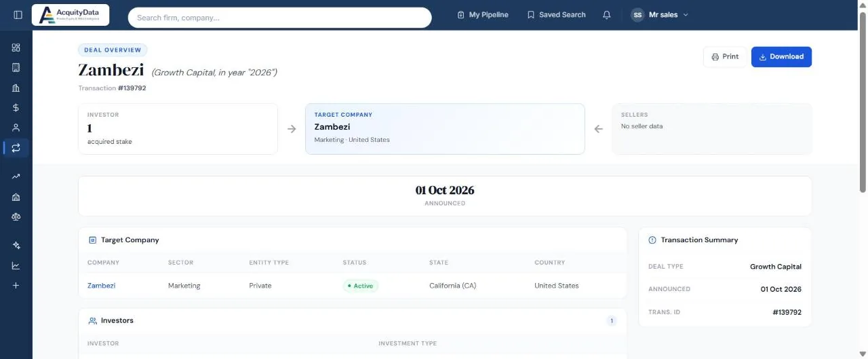This screenshot has height=359, width=868.
Task: Click the Zambezi page title
Action: click(x=111, y=70)
